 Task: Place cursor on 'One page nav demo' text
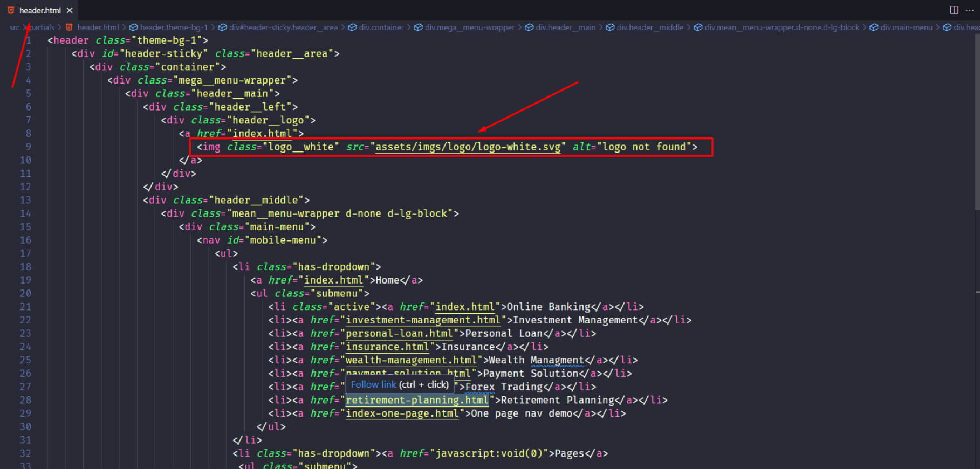(x=522, y=413)
